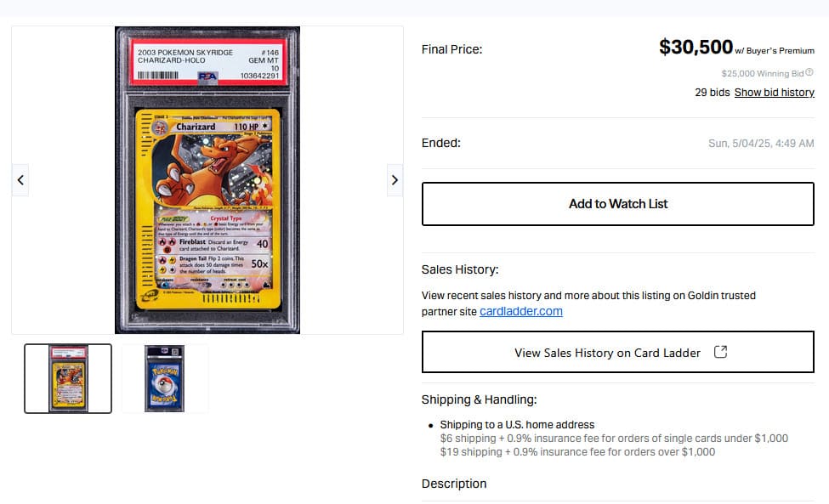Click the next image arrow

click(395, 180)
